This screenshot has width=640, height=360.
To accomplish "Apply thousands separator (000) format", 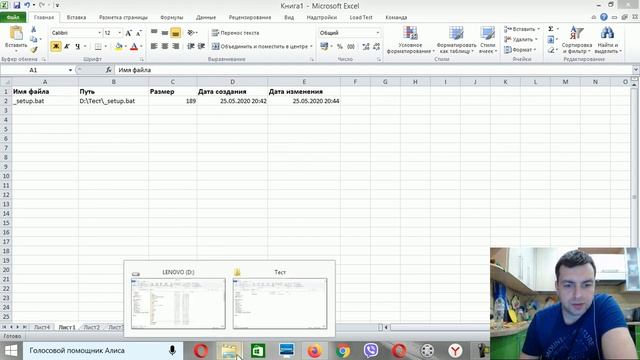I will pyautogui.click(x=351, y=47).
